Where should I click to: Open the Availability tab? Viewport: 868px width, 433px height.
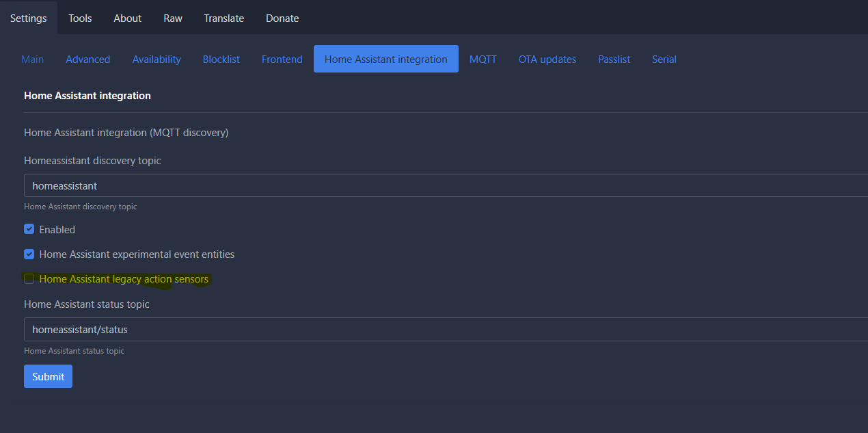pos(157,59)
